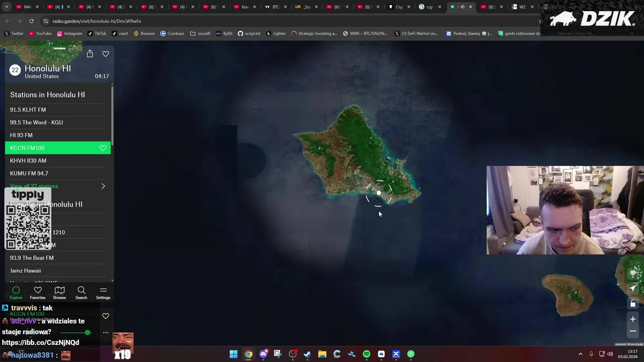This screenshot has width=644, height=362.
Task: Play station KUMU FM 94.7
Action: tap(58, 173)
